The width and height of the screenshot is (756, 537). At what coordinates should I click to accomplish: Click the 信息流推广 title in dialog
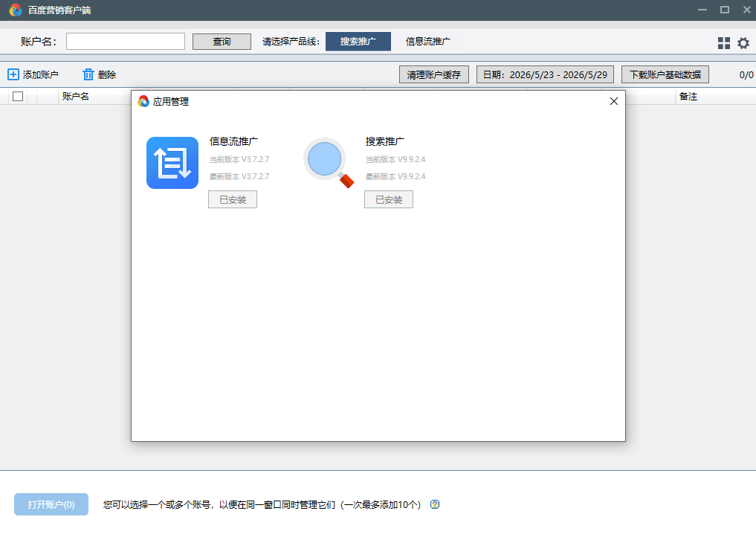point(234,141)
